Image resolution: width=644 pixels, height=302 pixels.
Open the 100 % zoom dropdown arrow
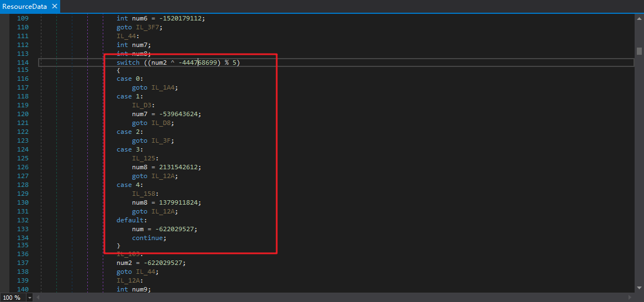tap(30, 298)
